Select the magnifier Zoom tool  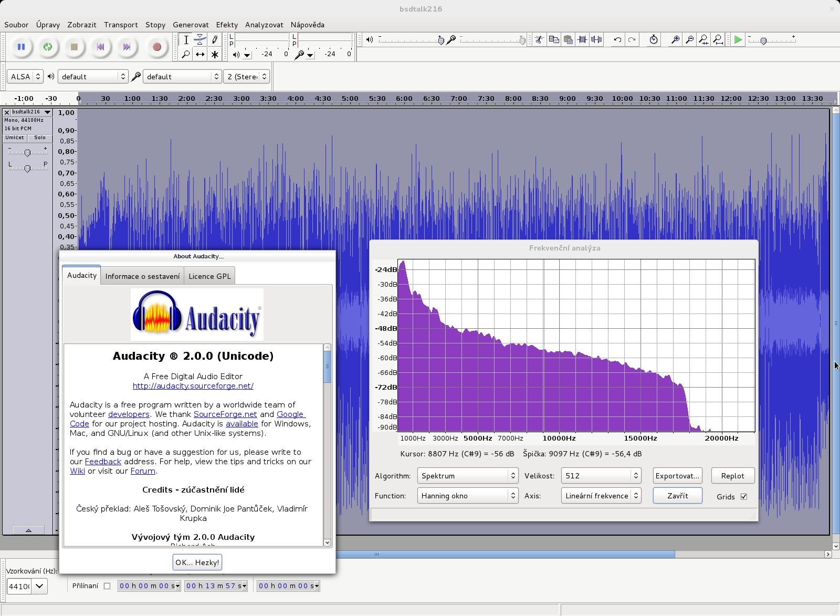coord(186,54)
